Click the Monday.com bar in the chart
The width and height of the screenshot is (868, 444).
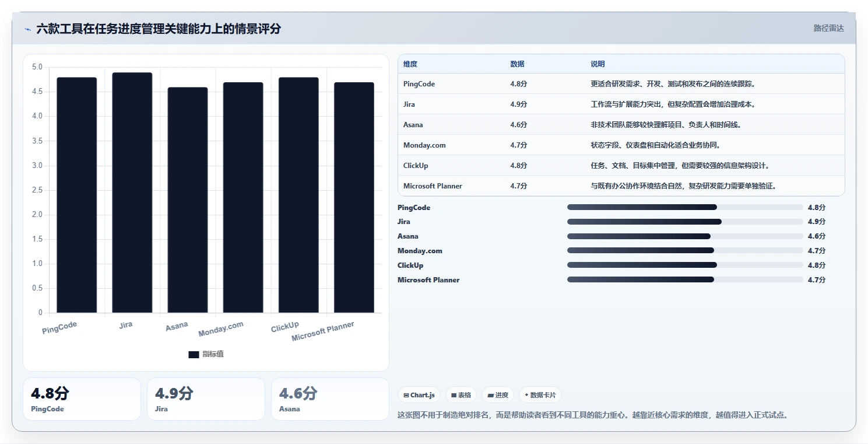click(243, 197)
